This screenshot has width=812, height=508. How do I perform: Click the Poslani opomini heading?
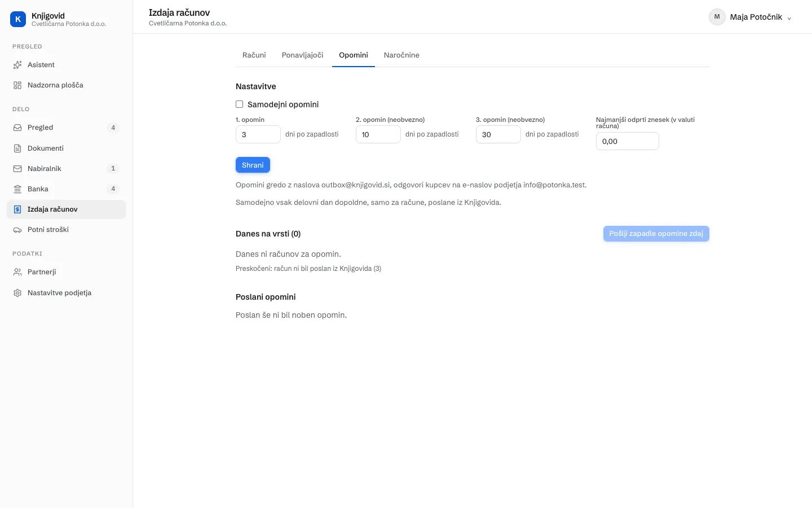coord(266,297)
